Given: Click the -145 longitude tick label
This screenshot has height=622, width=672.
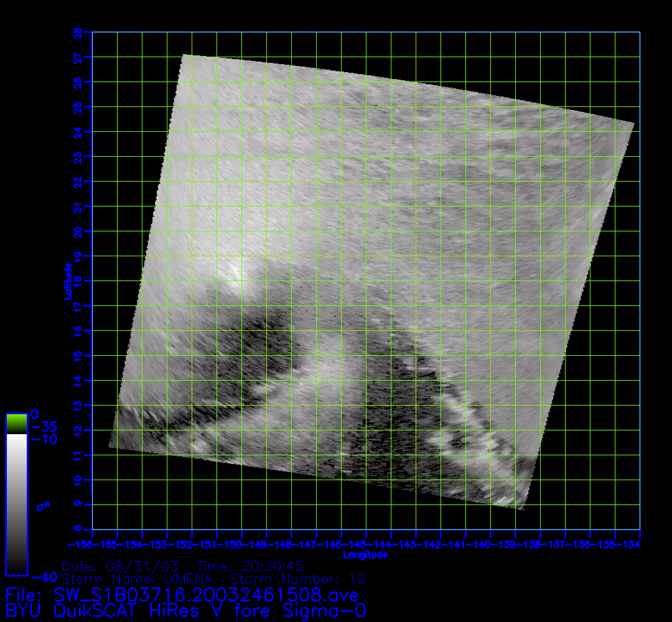Looking at the screenshot, I should (355, 545).
